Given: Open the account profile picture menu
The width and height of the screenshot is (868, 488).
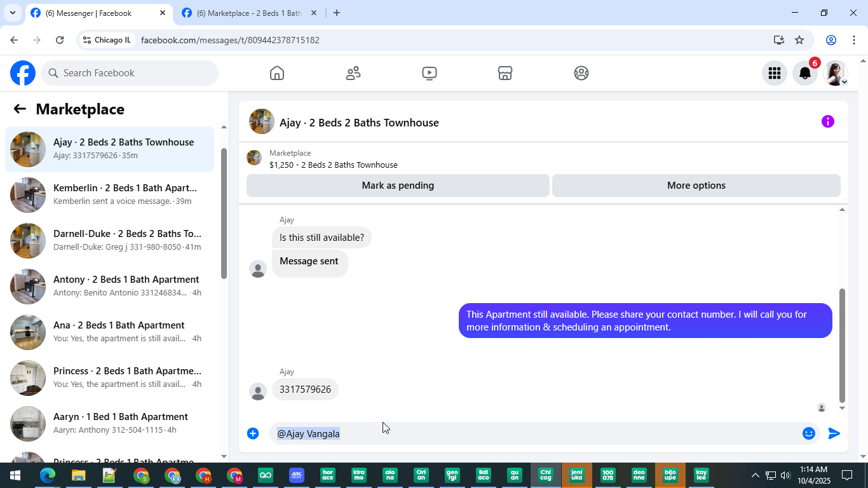Looking at the screenshot, I should 836,73.
